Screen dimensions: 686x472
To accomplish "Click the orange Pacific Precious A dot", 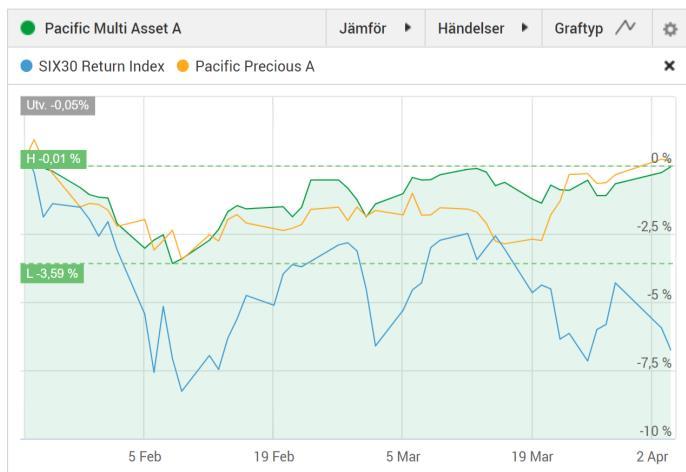I will click(182, 66).
